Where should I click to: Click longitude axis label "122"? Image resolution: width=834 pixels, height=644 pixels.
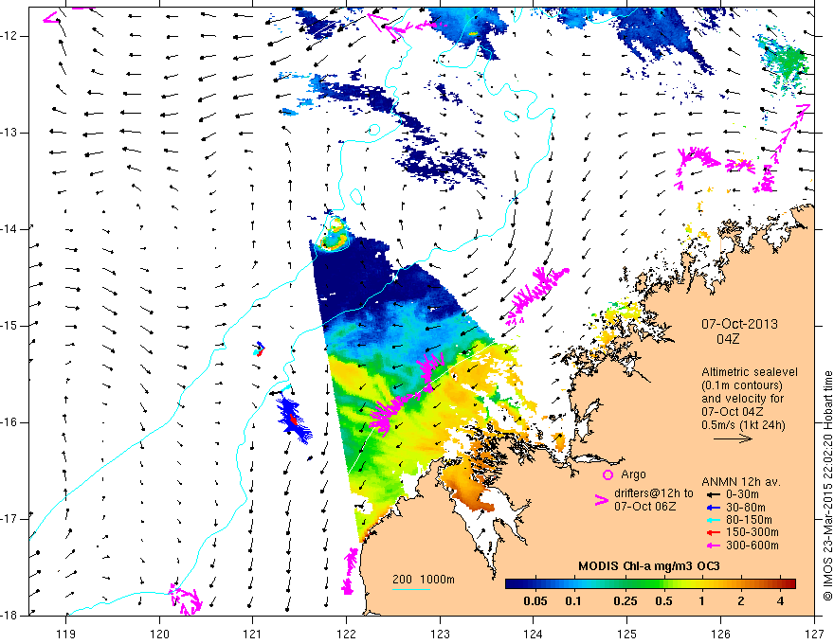pos(346,634)
